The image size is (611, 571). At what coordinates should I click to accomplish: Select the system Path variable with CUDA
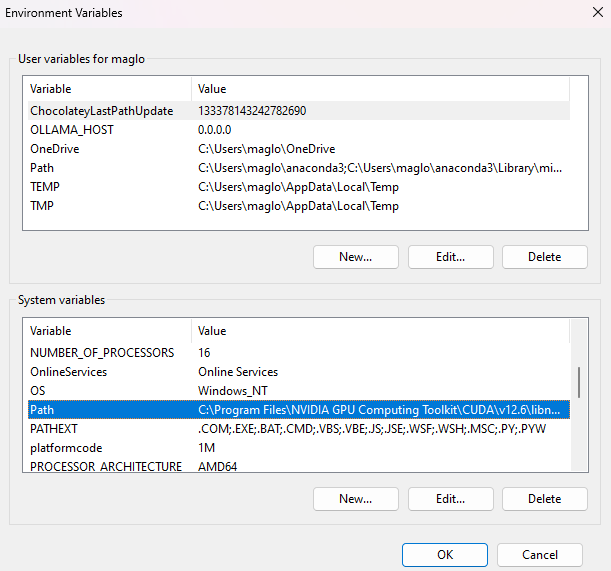tap(299, 410)
